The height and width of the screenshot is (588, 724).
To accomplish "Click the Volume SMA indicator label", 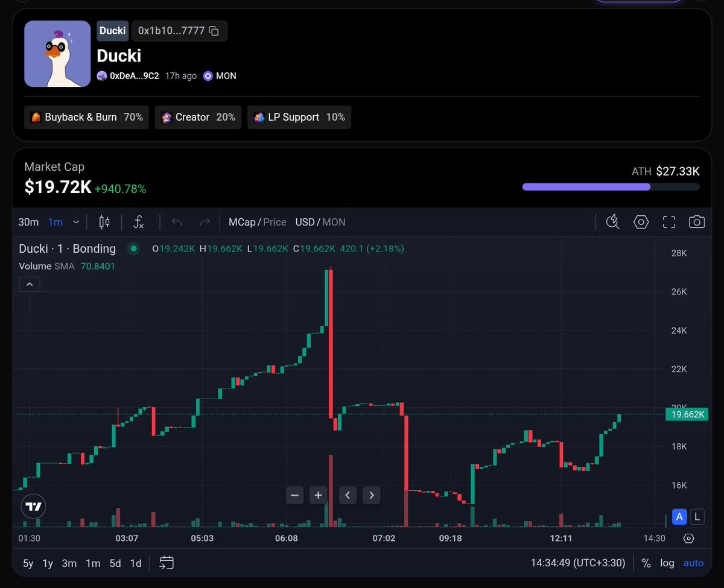I will [x=46, y=266].
